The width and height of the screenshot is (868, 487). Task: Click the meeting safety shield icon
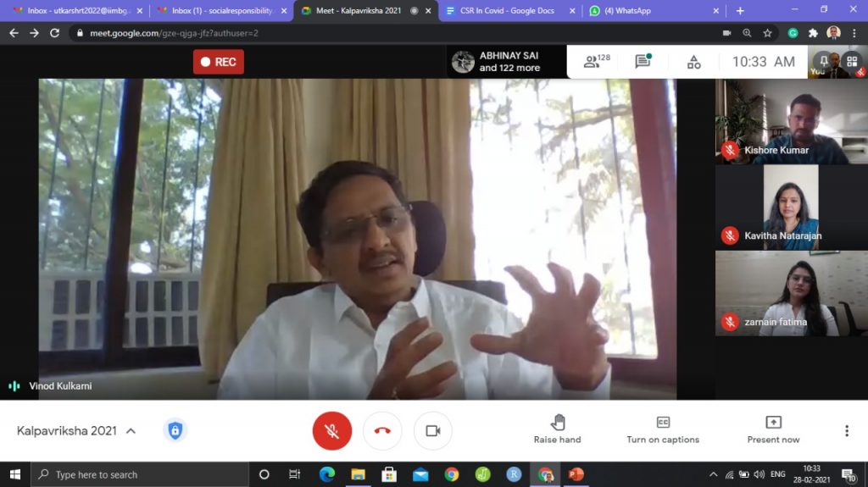[x=175, y=430]
